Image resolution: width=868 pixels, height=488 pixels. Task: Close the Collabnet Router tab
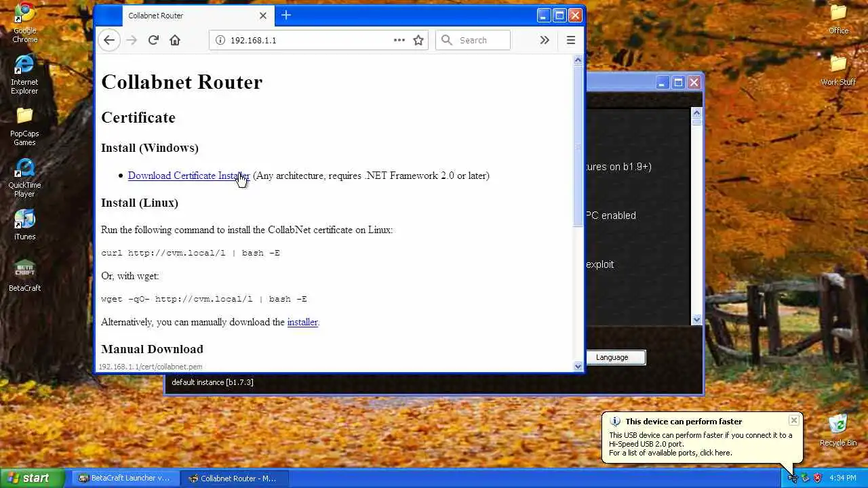263,16
